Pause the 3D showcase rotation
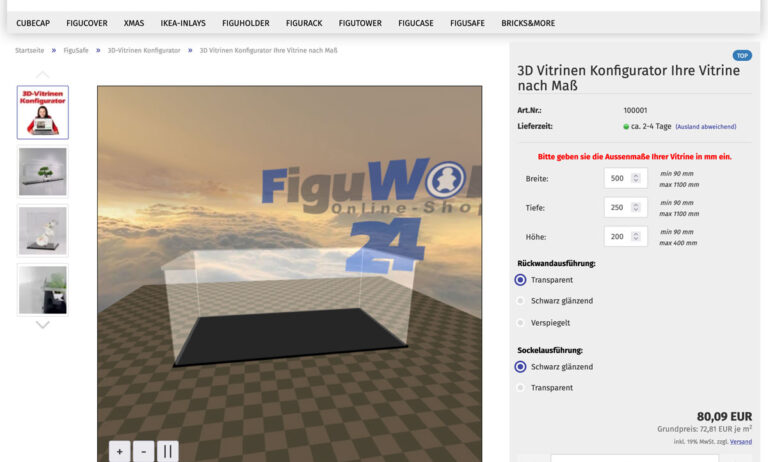Screen dimensions: 768x462 (x=167, y=451)
